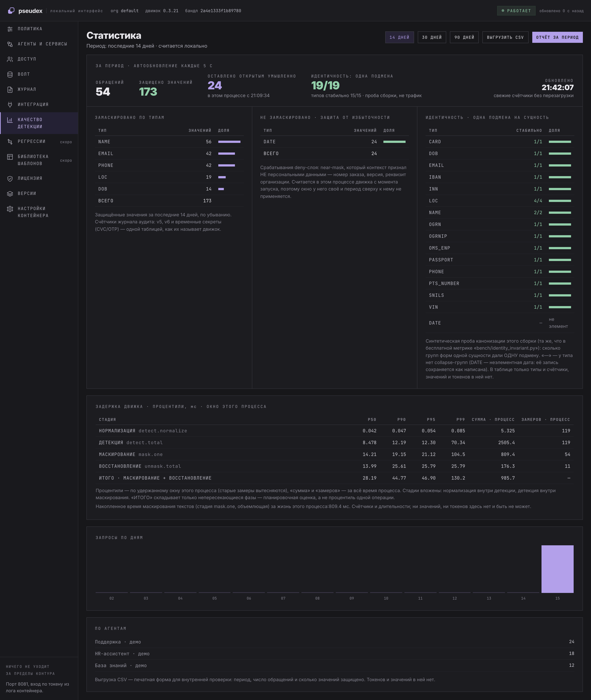This screenshot has width=591, height=700.
Task: Click the Агенты и сервисы sidebar icon
Action: point(10,44)
